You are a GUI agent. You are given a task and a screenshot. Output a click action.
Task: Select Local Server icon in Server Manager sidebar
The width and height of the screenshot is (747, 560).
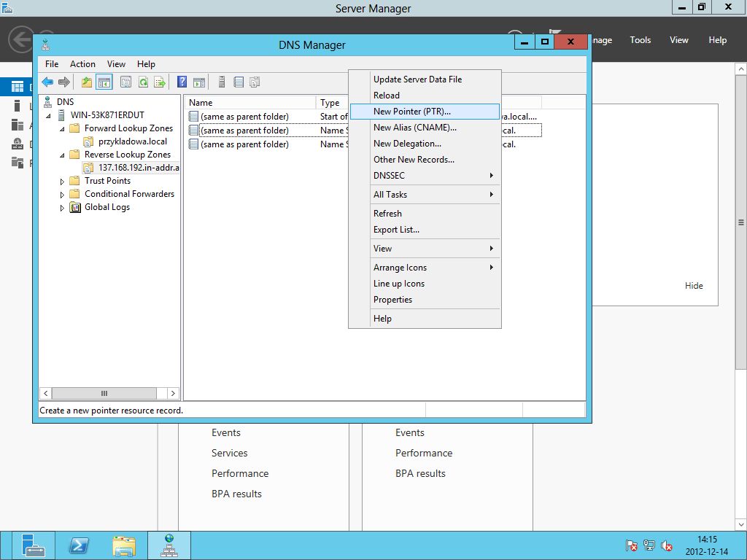(18, 106)
